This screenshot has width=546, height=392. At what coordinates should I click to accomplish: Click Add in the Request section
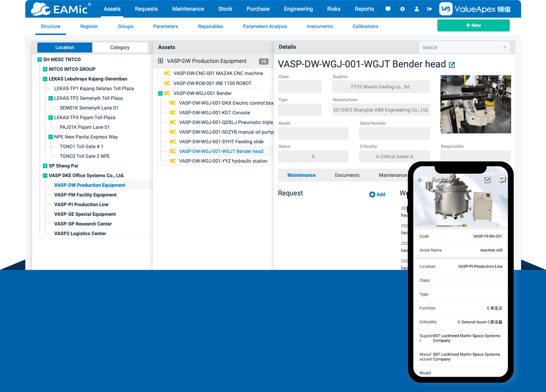(377, 194)
